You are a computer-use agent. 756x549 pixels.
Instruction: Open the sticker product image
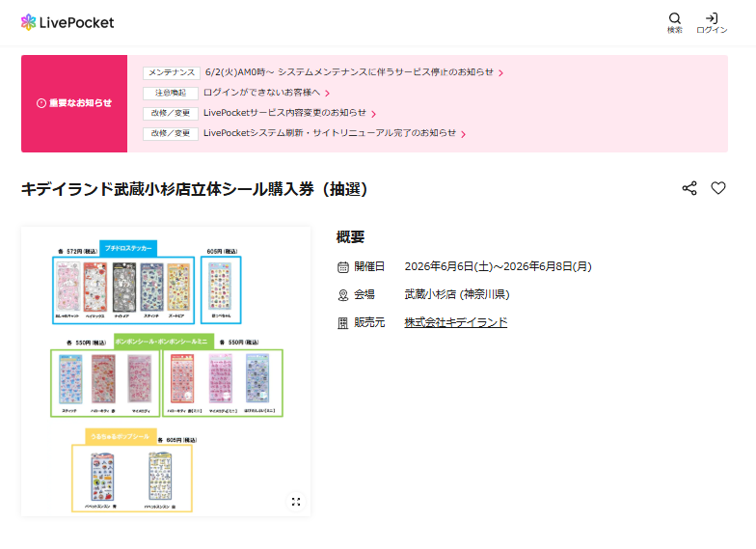pyautogui.click(x=166, y=371)
